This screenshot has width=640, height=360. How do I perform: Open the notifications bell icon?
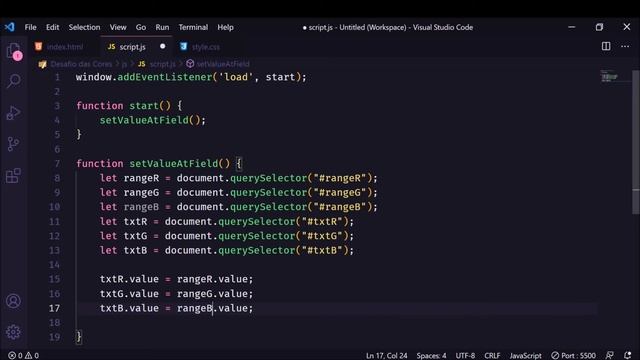point(628,355)
